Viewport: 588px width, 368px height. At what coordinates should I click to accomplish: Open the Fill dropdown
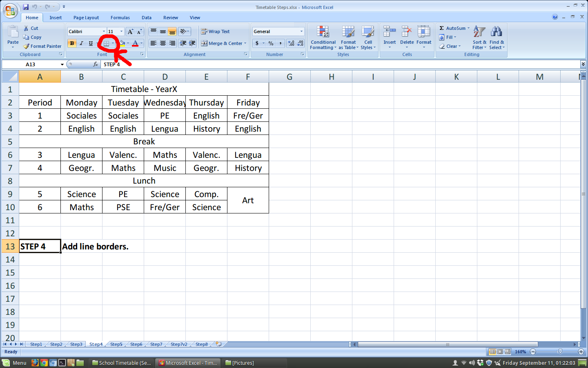(448, 37)
